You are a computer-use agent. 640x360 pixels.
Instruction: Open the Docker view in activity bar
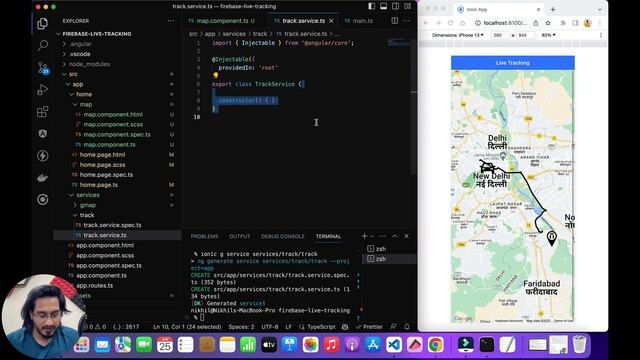[x=42, y=178]
